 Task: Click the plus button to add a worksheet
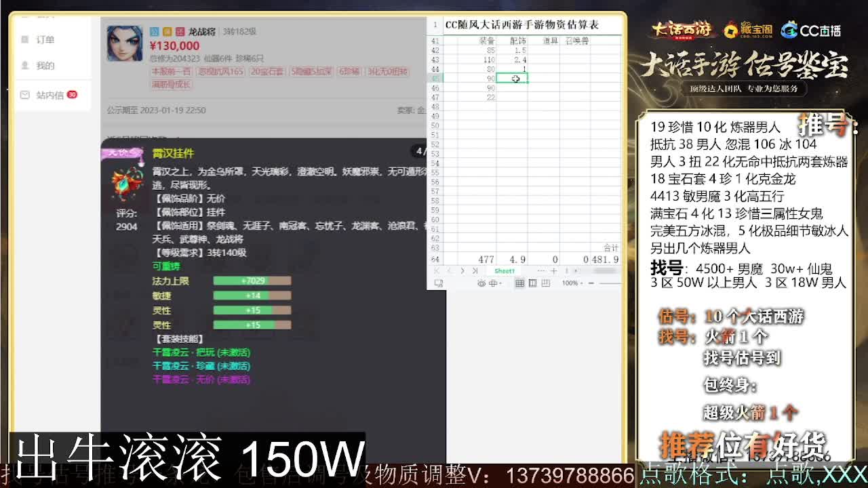(x=553, y=271)
